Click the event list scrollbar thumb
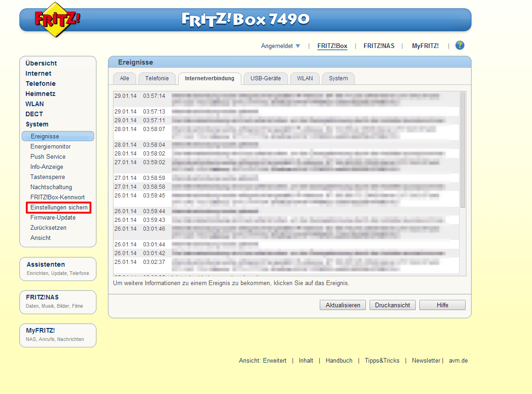 [x=462, y=149]
